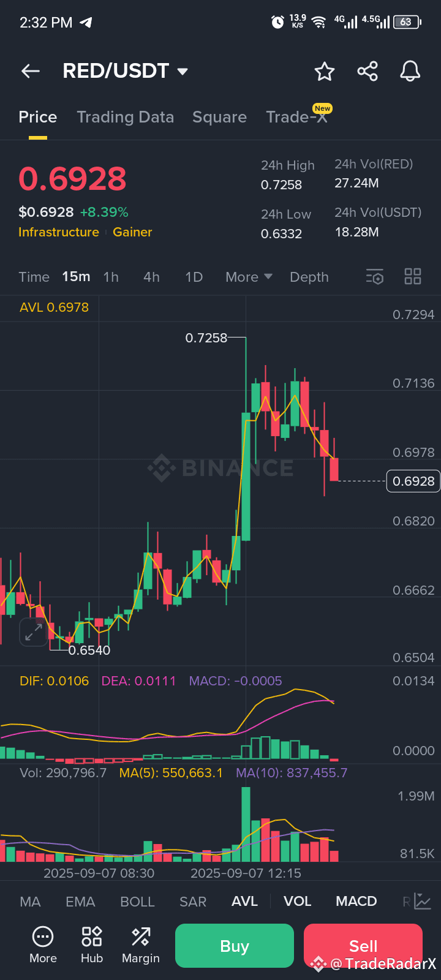Tap the 0.6540 low marker on chart
Viewport: 441px width, 980px height.
pos(89,650)
